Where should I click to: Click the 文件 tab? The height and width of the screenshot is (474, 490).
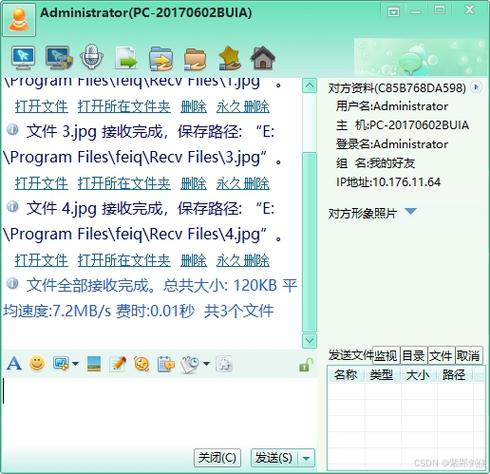(441, 356)
